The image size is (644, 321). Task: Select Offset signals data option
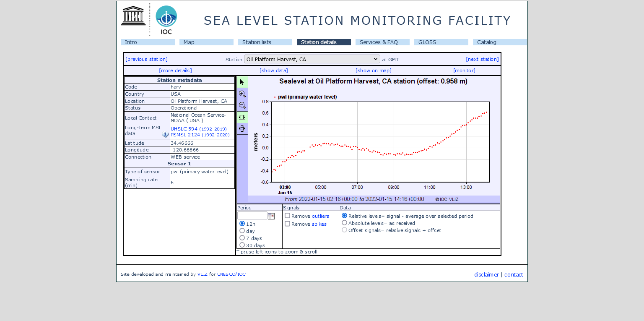click(345, 230)
